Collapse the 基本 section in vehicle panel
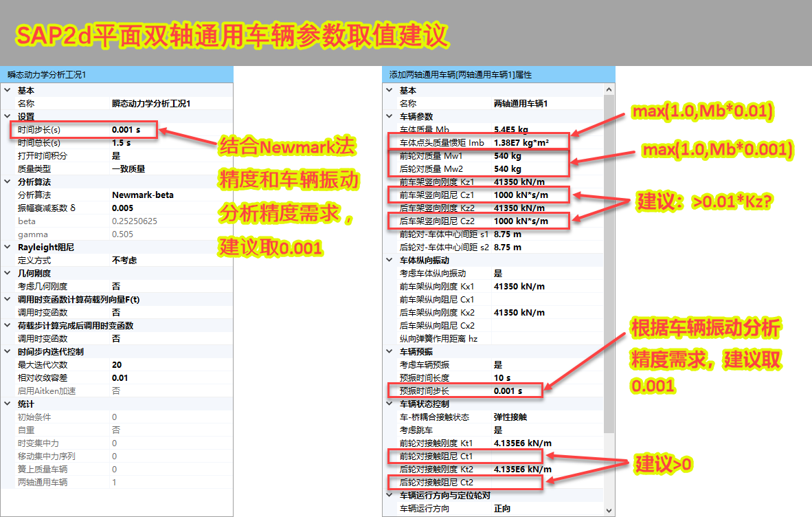Viewport: 812px width, 517px height. tap(390, 90)
